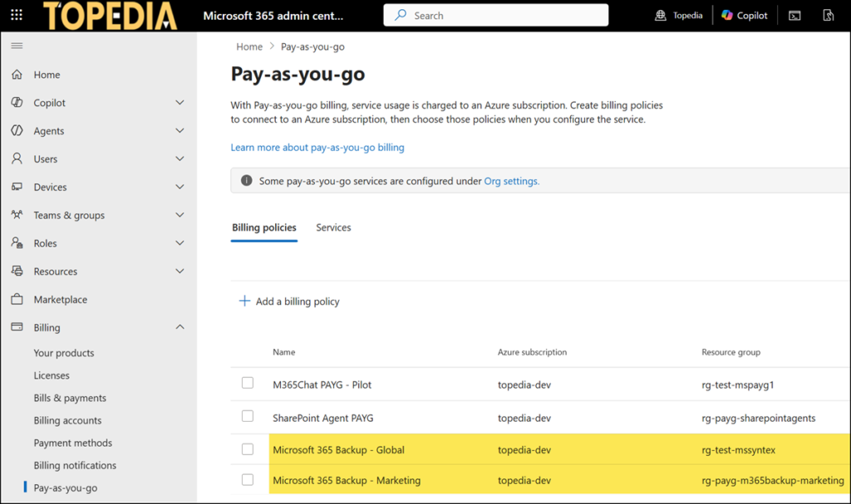Viewport: 851px width, 504px height.
Task: Select the M365Chat PAYG - Pilot checkbox
Action: click(x=248, y=383)
